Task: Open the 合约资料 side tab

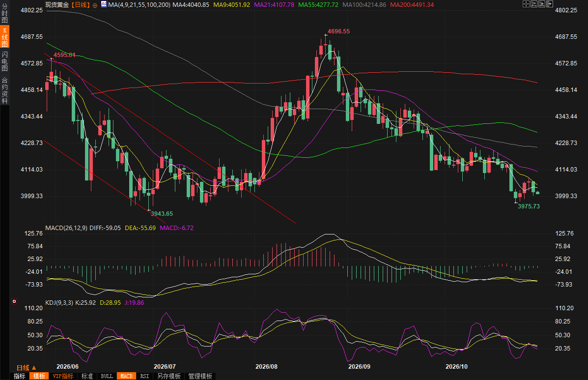Action: 4,90
